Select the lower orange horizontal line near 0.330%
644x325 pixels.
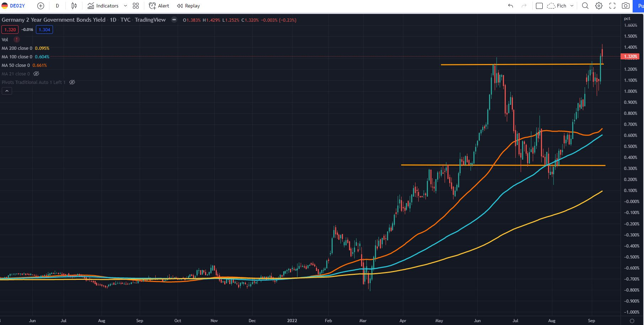pyautogui.click(x=503, y=165)
